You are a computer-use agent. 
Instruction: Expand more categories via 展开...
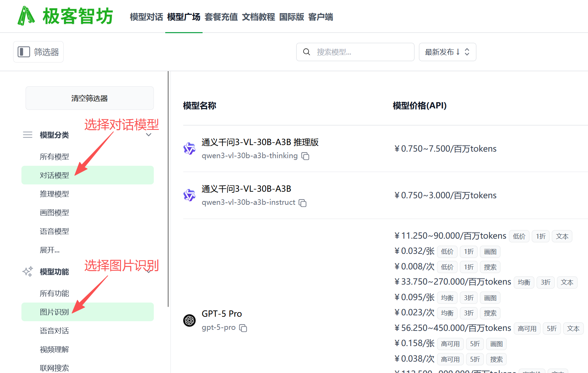point(49,250)
